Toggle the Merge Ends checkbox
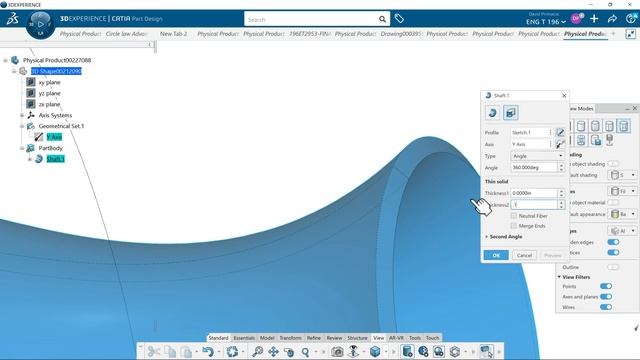This screenshot has height=360, width=640. (513, 226)
